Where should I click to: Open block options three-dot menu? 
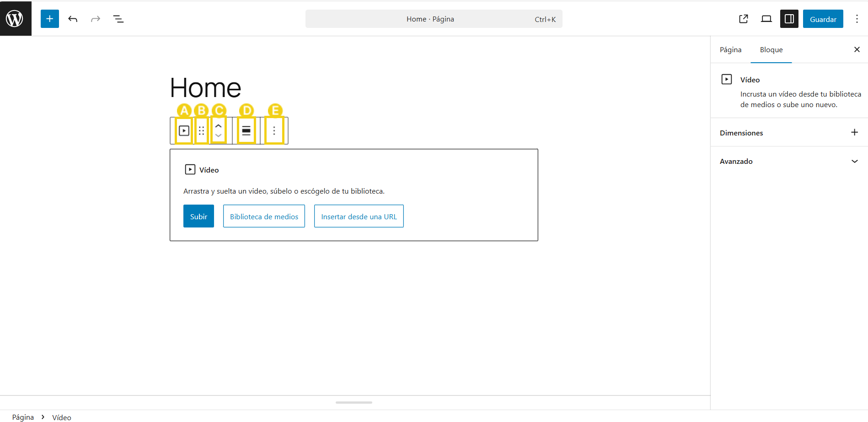274,131
